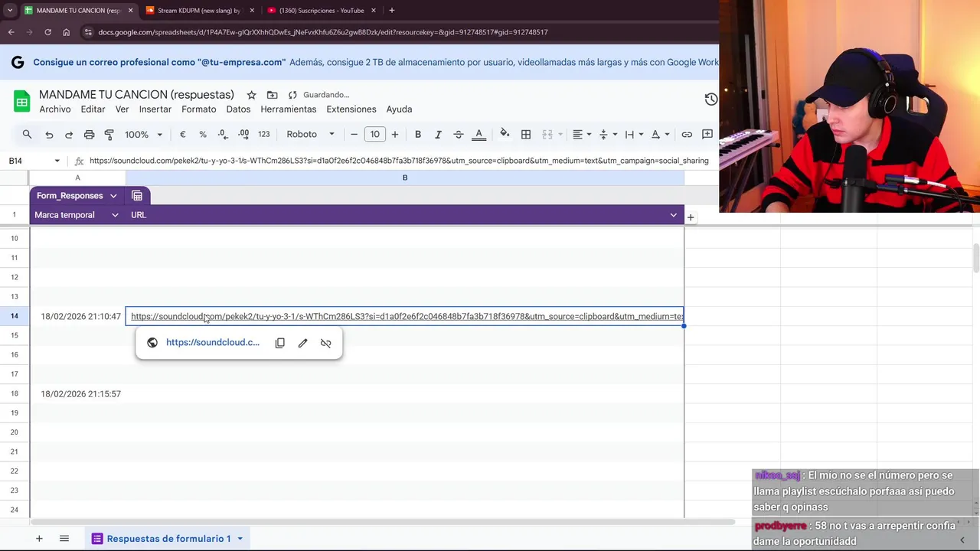
Task: Click the insert link icon in toolbar
Action: (687, 134)
